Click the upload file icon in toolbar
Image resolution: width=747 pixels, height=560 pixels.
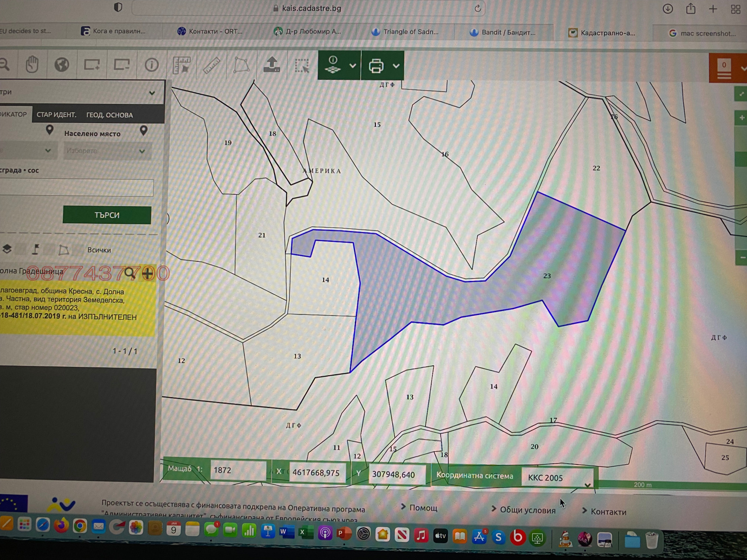point(272,65)
